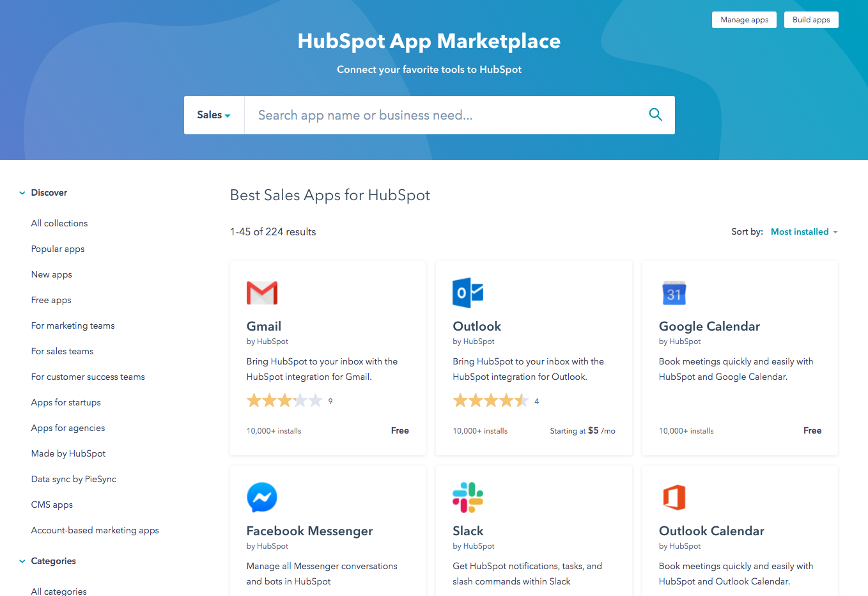Collapse the Discover section
The image size is (868, 596).
pos(21,192)
